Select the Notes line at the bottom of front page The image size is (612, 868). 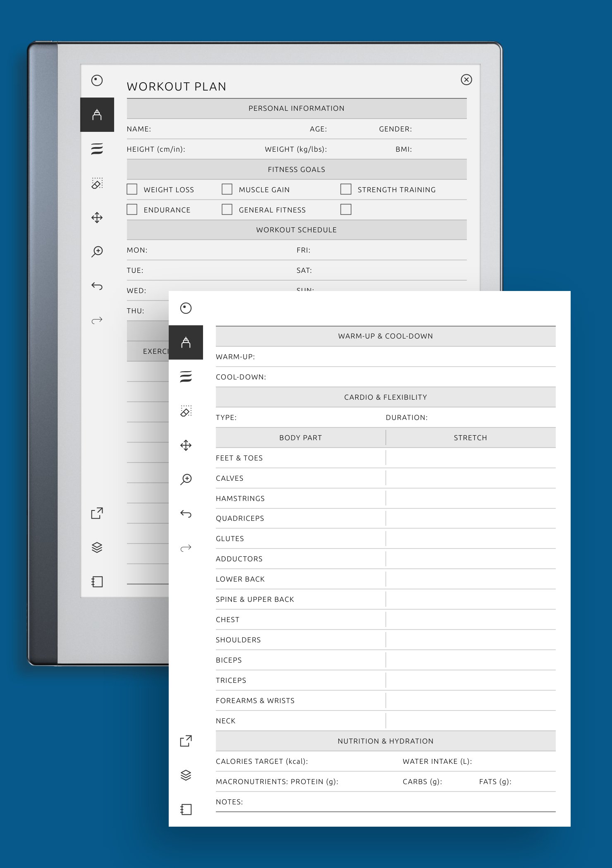(385, 802)
